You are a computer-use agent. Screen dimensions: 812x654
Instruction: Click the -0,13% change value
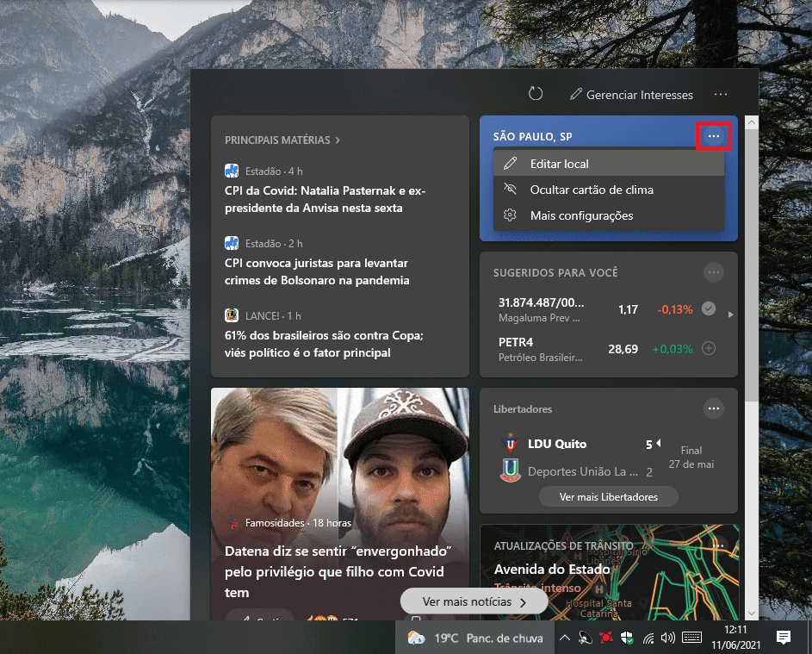675,309
